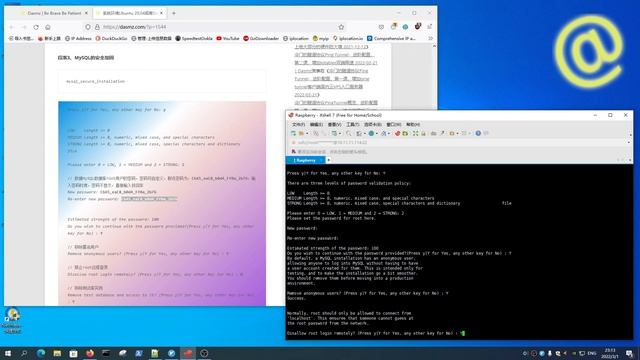
Task: Open Xshell first menu (文件)
Action: pos(298,124)
